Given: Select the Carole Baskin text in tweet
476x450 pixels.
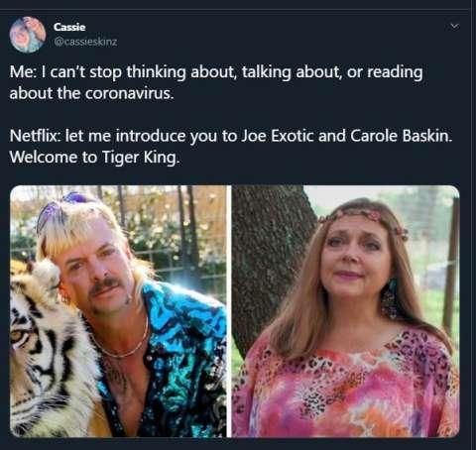Looking at the screenshot, I should [x=401, y=136].
